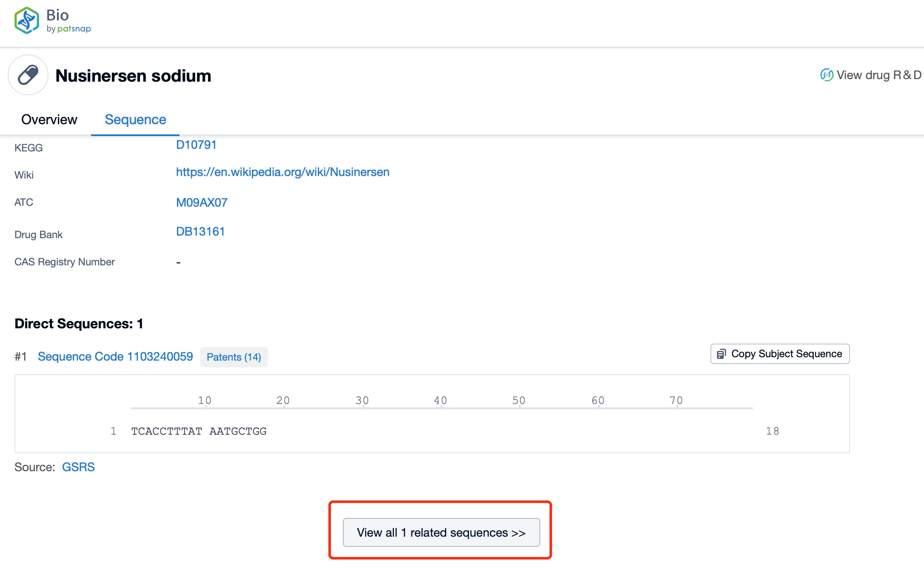Viewport: 924px width, 586px height.
Task: Click View drug R&D text link
Action: point(878,75)
